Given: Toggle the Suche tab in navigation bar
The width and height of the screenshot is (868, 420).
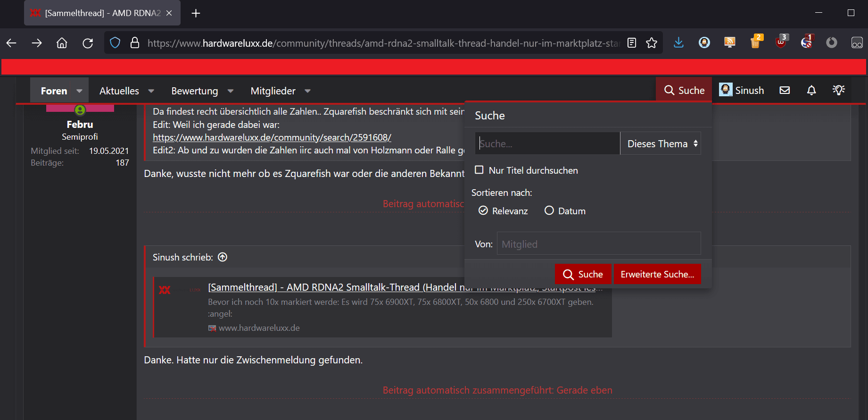Looking at the screenshot, I should coord(684,90).
